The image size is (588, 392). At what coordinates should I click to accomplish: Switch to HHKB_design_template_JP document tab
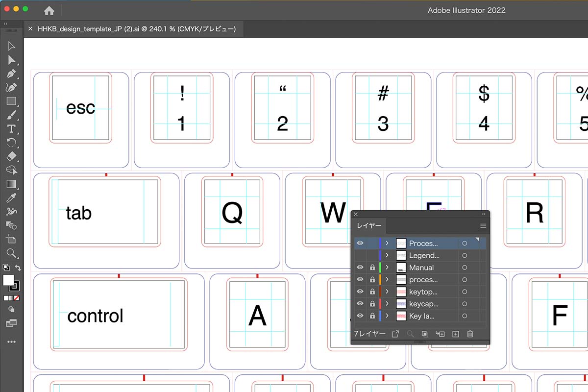(x=136, y=29)
